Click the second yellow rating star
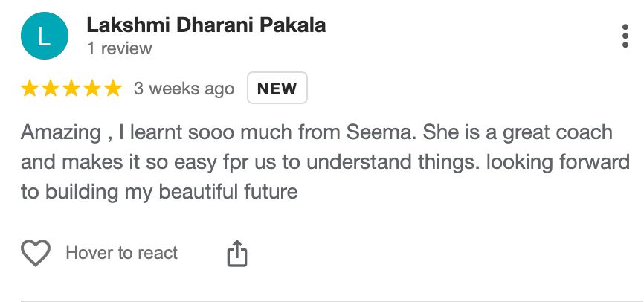Screen dimensions: 644x302 pos(51,89)
